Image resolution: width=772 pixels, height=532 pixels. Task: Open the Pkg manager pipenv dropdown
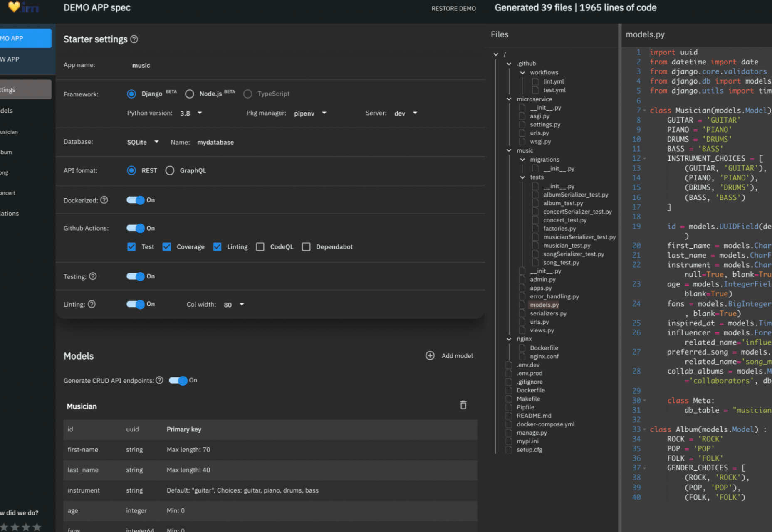tap(310, 113)
